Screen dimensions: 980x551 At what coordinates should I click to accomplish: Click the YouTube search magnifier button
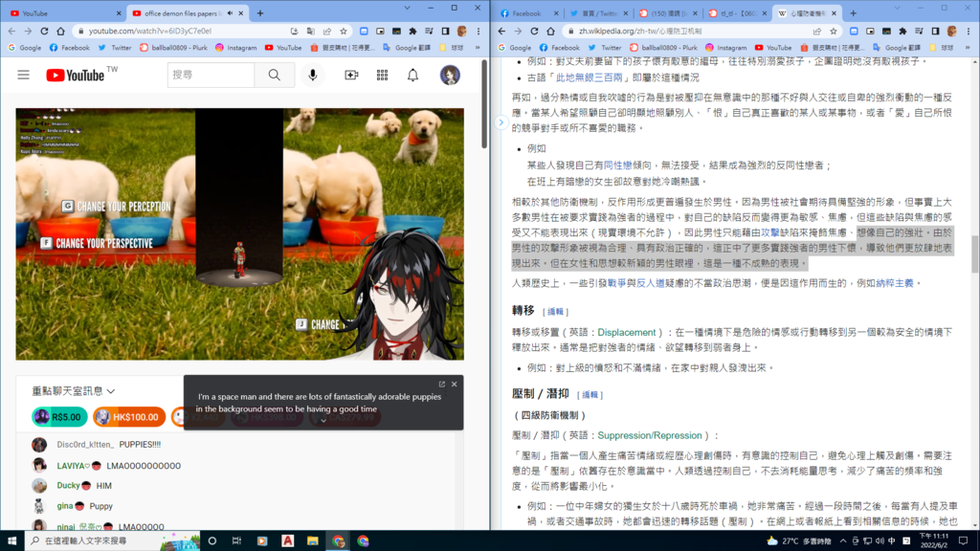click(x=275, y=75)
